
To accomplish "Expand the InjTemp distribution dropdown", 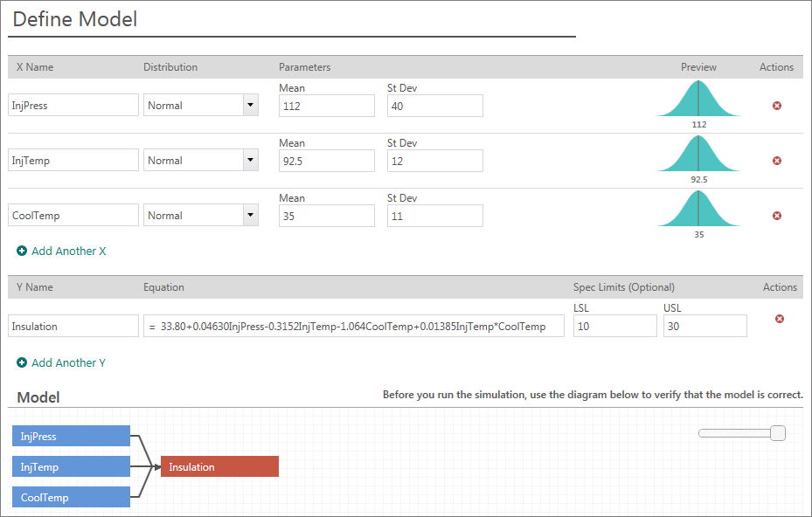I will [250, 161].
